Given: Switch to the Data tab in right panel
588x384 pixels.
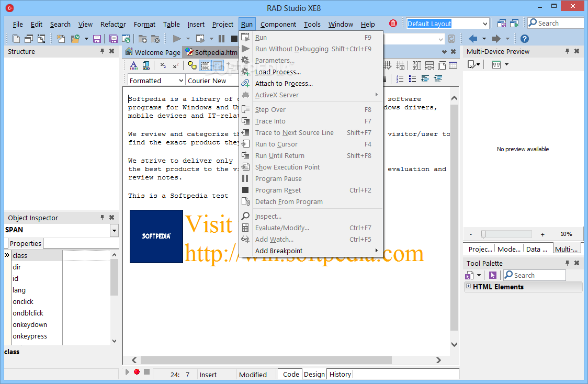Looking at the screenshot, I should [537, 249].
